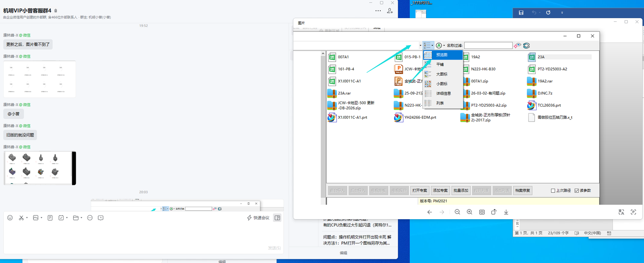
Task: Click the Redo icon in Word title bar
Action: point(548,12)
